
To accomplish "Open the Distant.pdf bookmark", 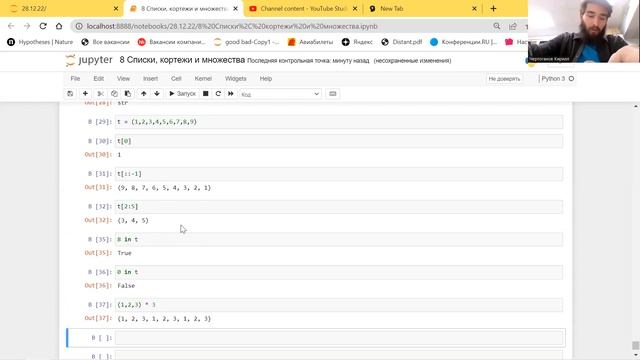I will [402, 42].
